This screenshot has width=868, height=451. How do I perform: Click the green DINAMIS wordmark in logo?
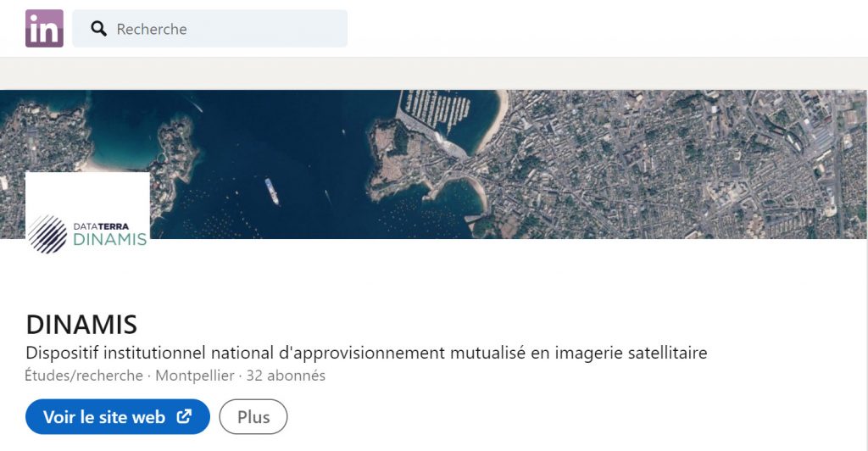point(110,240)
